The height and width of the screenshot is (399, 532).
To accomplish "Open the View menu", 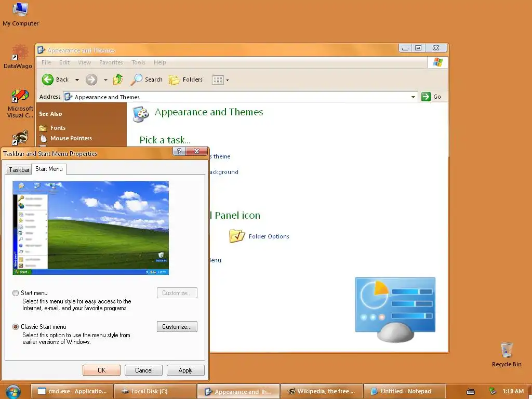I will 85,62.
